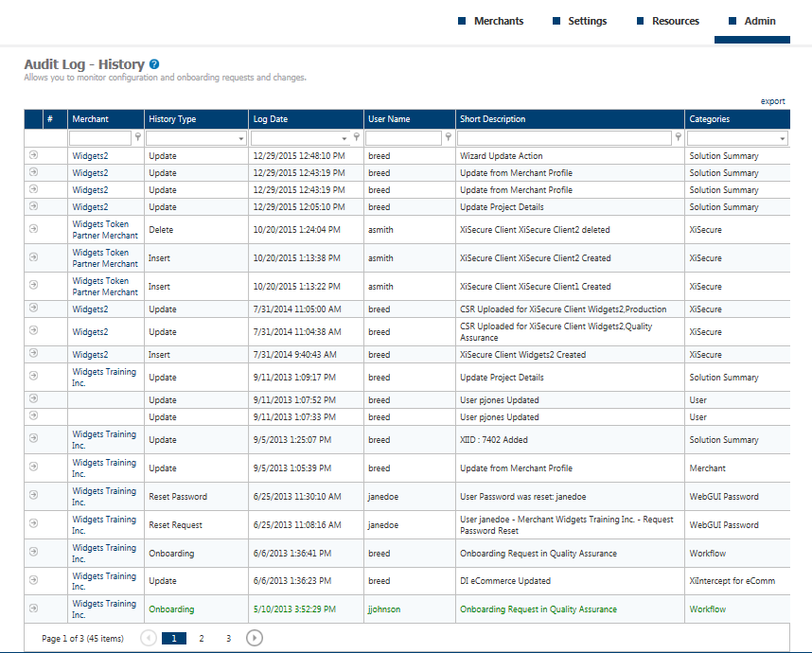Click the export link
812x653 pixels.
tap(773, 100)
